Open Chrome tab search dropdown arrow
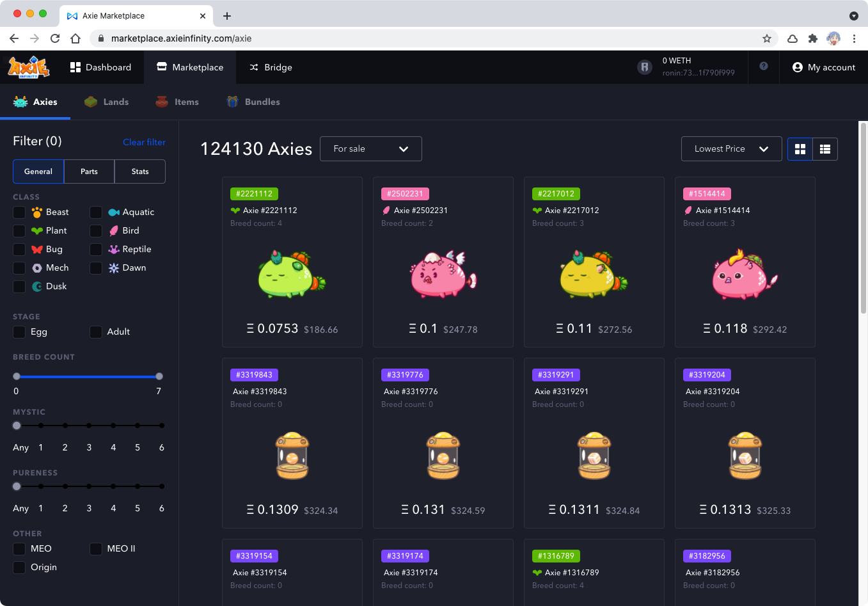Screen dimensions: 868x606 [854, 15]
